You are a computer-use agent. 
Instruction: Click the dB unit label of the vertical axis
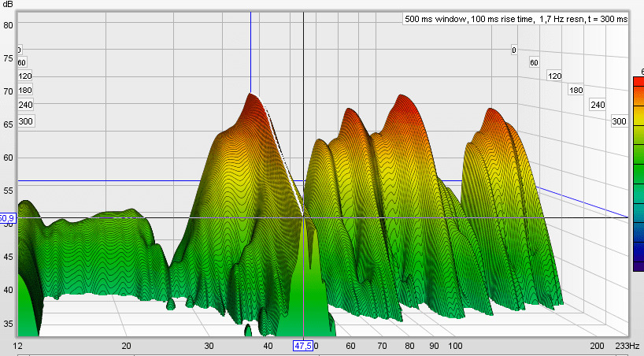(9, 5)
